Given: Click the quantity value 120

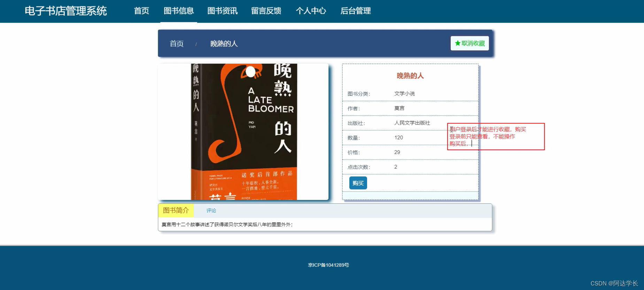Looking at the screenshot, I should [399, 138].
